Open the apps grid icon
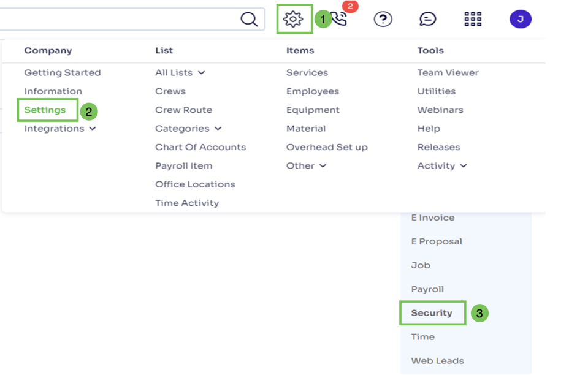This screenshot has height=375, width=588. pos(473,19)
